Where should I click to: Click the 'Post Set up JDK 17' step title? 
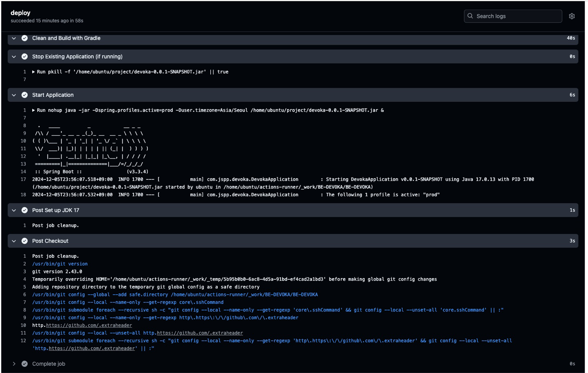(x=56, y=210)
